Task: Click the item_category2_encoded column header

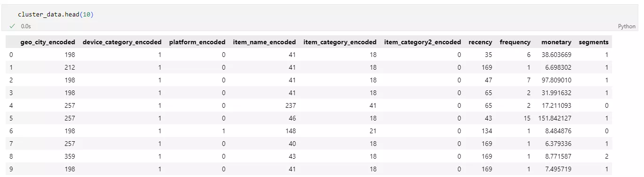Action: (x=422, y=42)
